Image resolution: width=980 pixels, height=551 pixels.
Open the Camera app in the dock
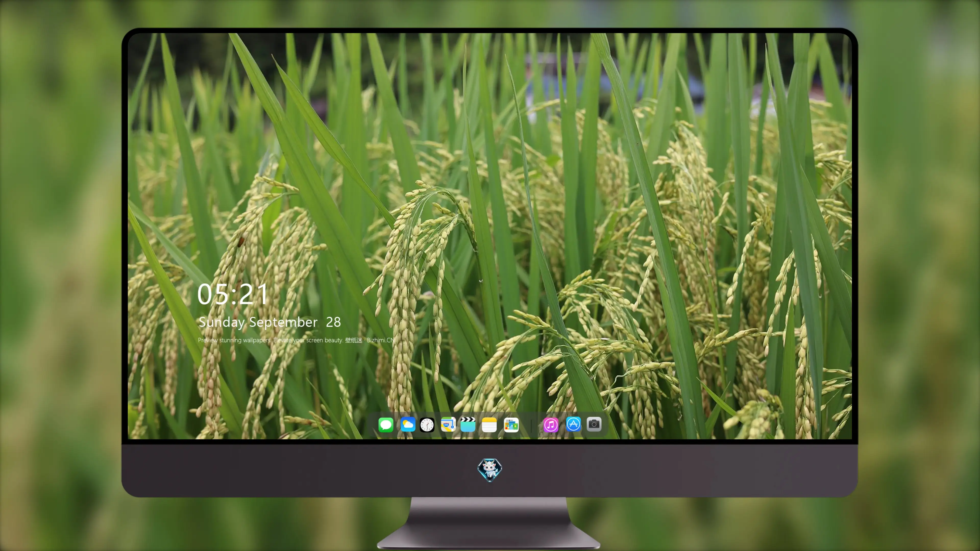coord(594,424)
